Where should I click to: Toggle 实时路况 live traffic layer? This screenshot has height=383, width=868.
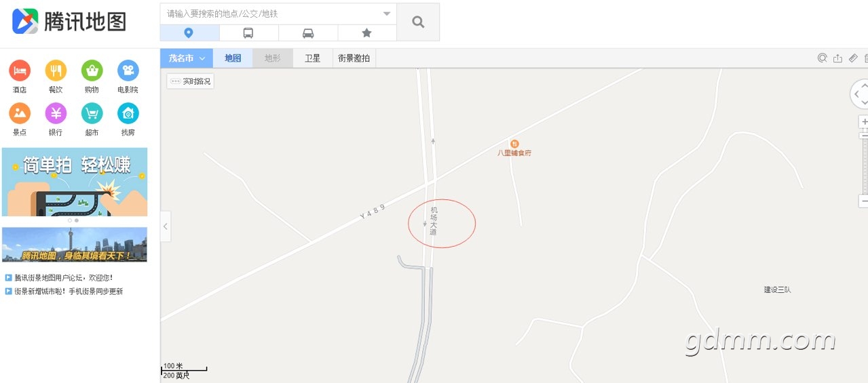coord(191,81)
